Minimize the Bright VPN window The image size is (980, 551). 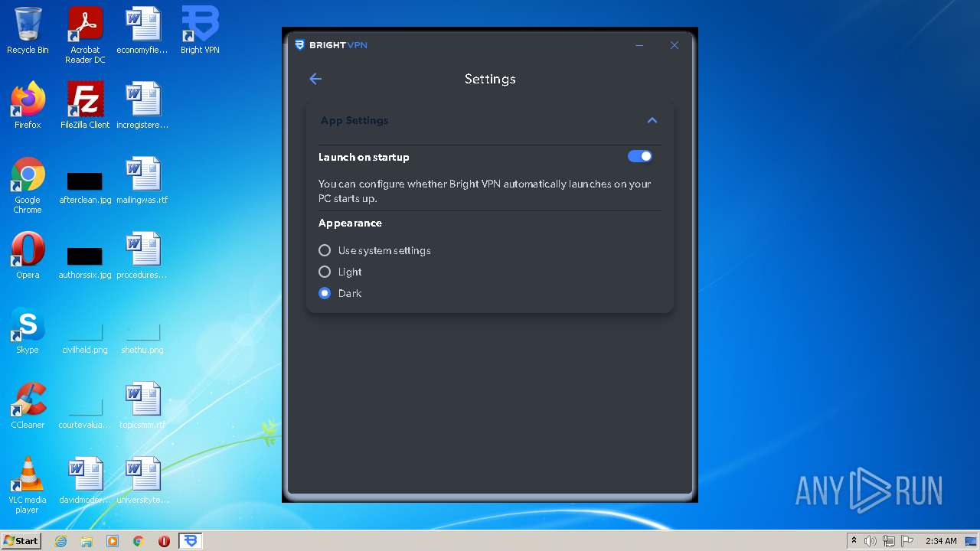point(639,45)
